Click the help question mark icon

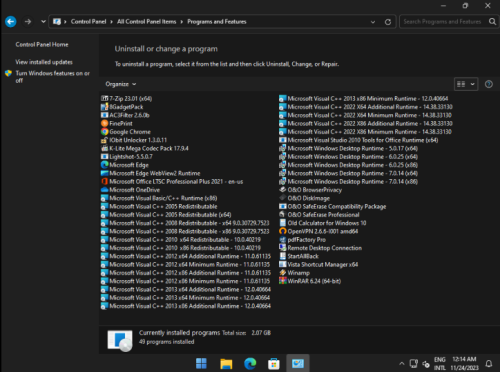pos(489,84)
